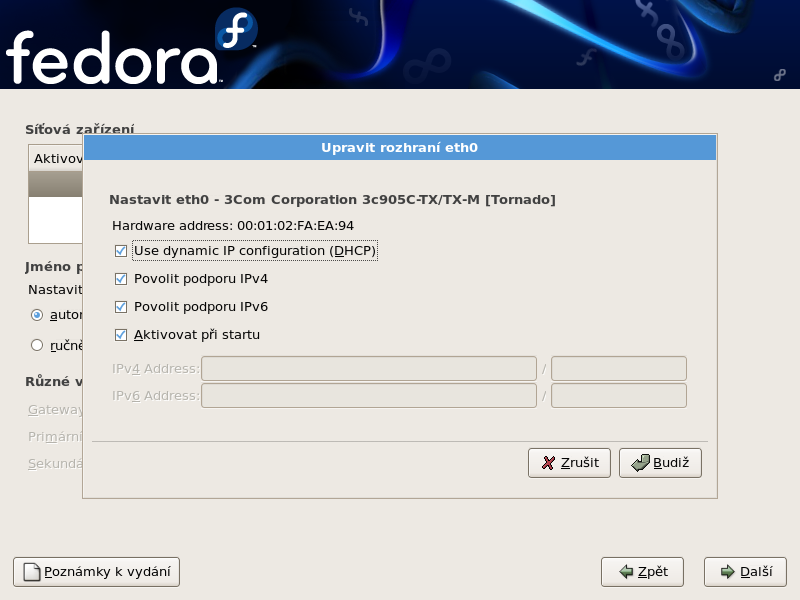Select the automatic hostname radio button
This screenshot has width=800, height=600.
(37, 315)
